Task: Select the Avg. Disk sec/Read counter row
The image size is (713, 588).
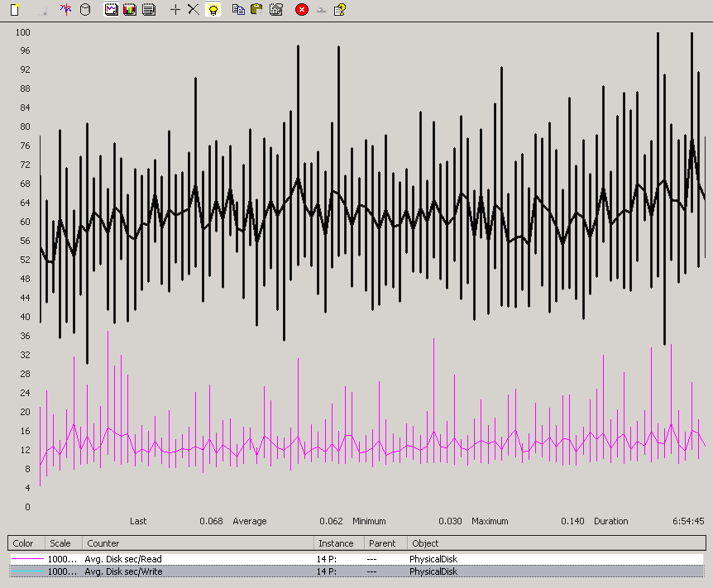Action: click(x=123, y=559)
